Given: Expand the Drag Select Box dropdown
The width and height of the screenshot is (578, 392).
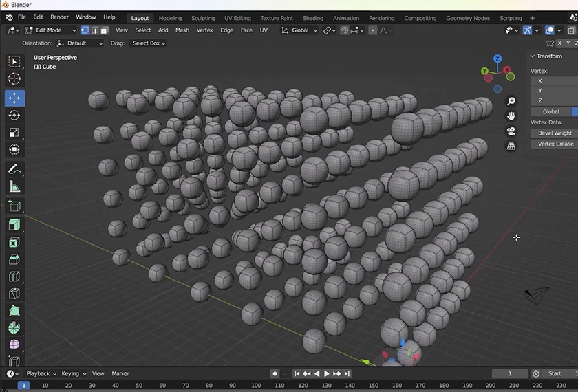Looking at the screenshot, I should coord(148,43).
